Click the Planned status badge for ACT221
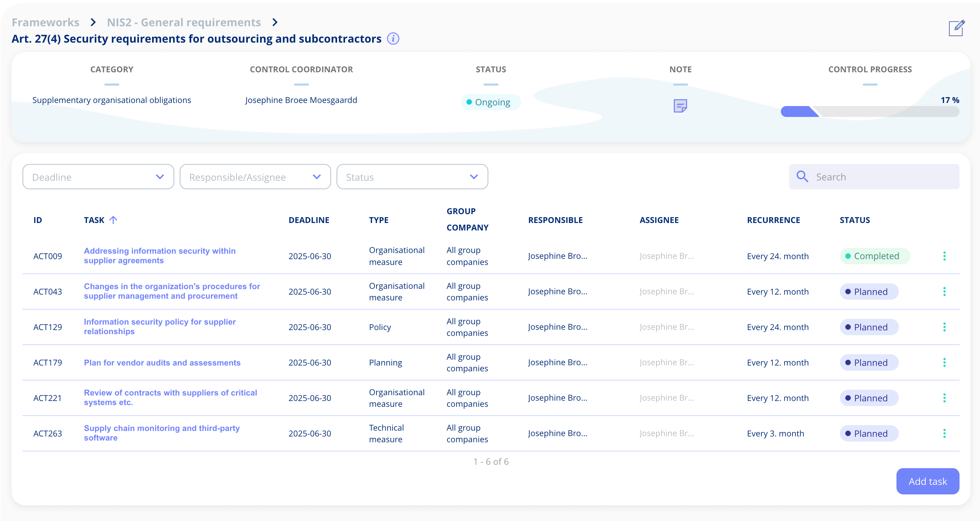980x521 pixels. tap(869, 398)
